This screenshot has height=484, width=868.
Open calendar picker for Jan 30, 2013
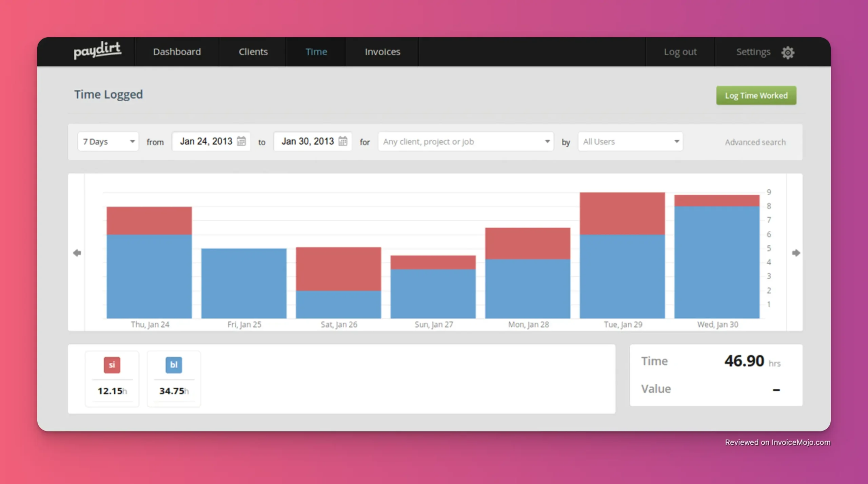[x=343, y=141]
